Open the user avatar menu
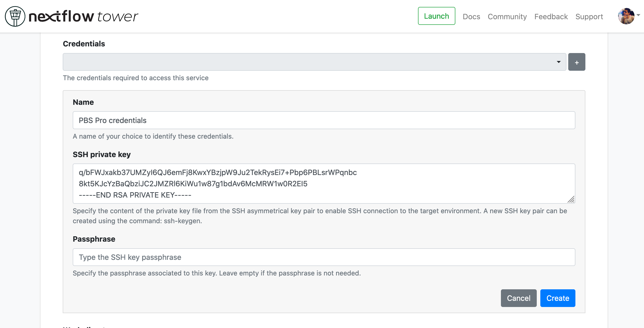 click(x=626, y=16)
